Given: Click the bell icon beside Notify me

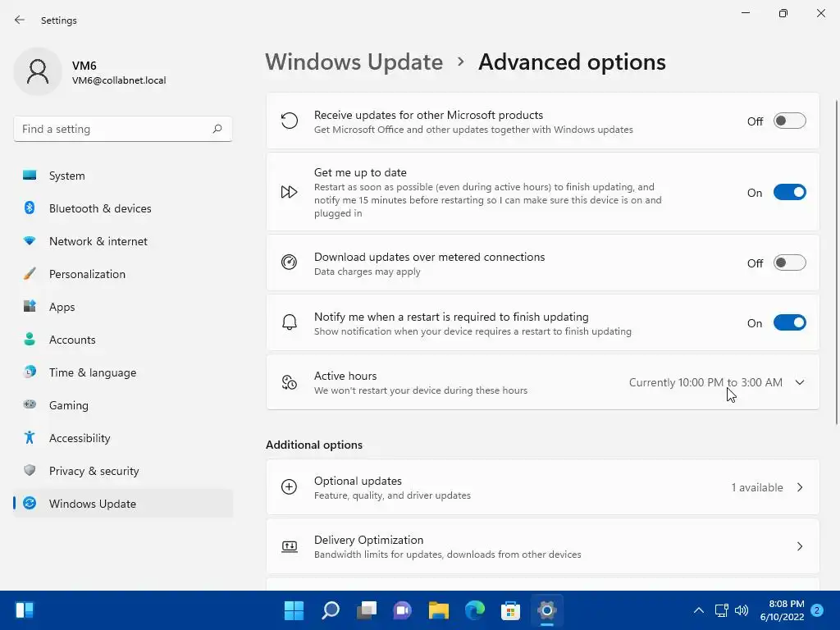Looking at the screenshot, I should pyautogui.click(x=290, y=322).
